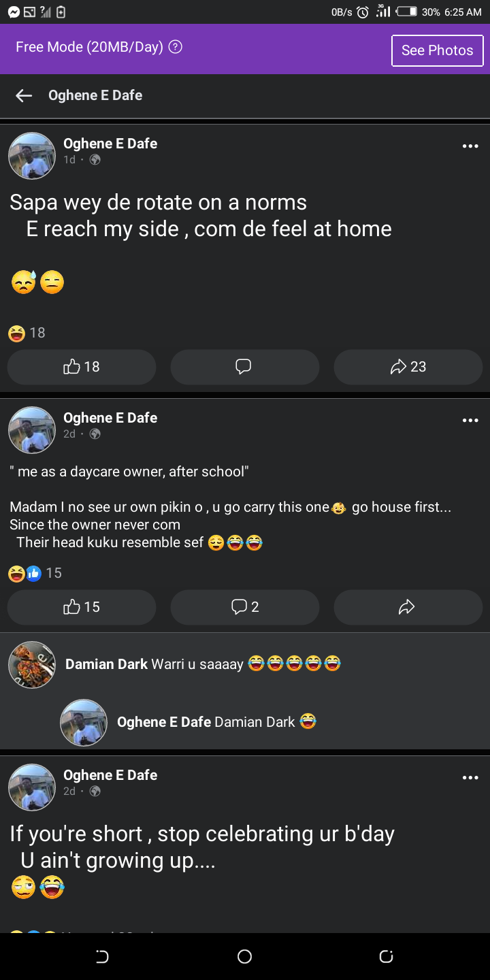Tap the Android home navigation button
The image size is (490, 980).
pos(245,957)
